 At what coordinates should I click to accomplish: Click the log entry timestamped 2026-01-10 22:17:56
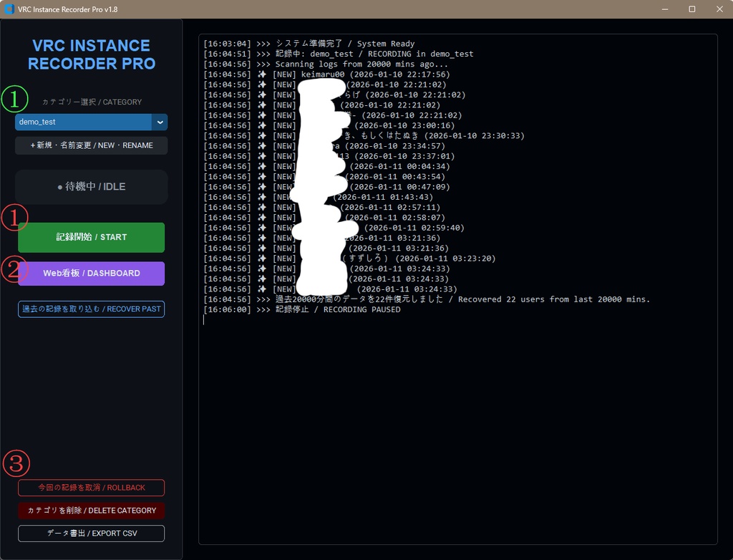coord(326,74)
